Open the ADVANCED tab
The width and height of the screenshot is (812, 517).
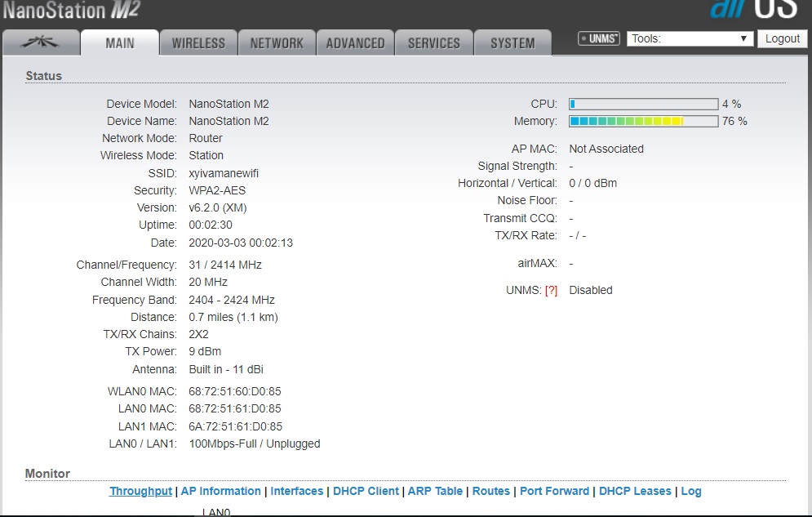[x=355, y=42]
